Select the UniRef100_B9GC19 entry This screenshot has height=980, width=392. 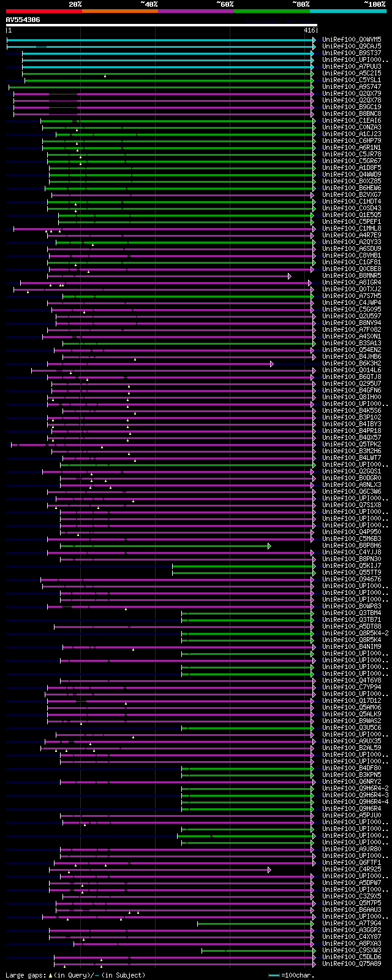tap(352, 107)
